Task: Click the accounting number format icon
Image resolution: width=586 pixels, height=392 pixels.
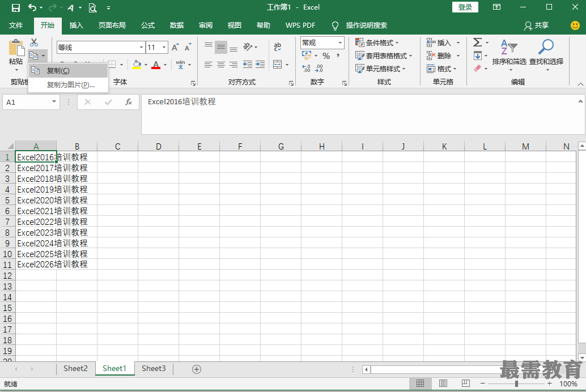Action: [307, 56]
